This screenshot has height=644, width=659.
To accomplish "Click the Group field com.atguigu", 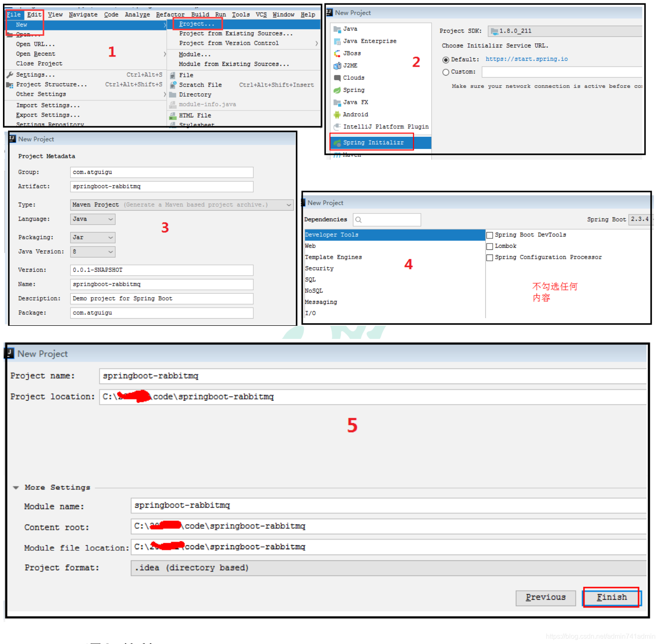I will [x=162, y=172].
